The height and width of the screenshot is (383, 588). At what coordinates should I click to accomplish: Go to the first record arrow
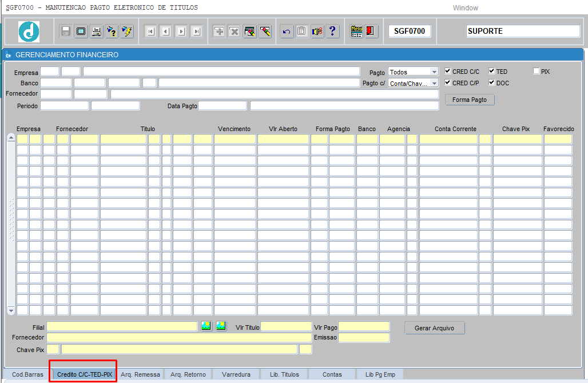(151, 31)
